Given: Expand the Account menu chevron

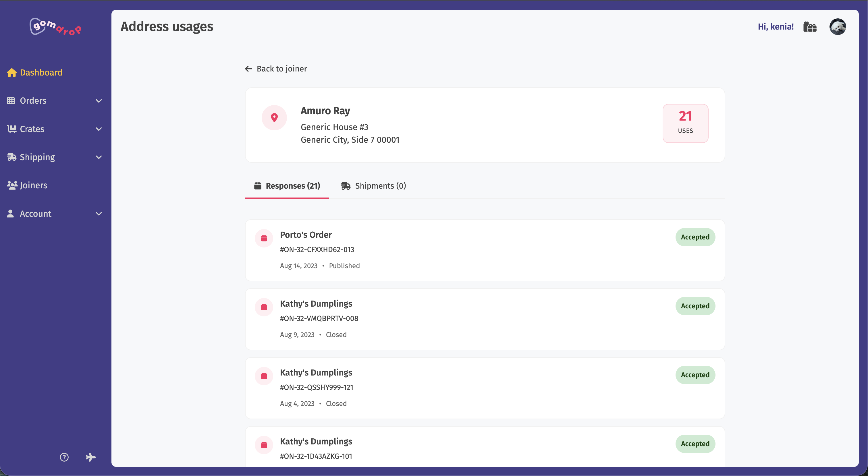Looking at the screenshot, I should tap(99, 214).
